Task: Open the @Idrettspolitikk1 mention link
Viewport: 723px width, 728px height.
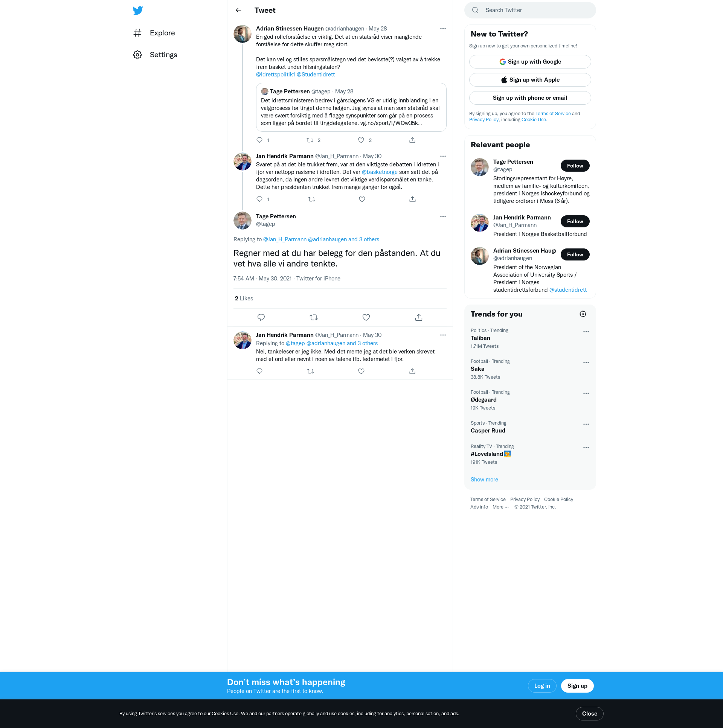Action: click(x=275, y=75)
